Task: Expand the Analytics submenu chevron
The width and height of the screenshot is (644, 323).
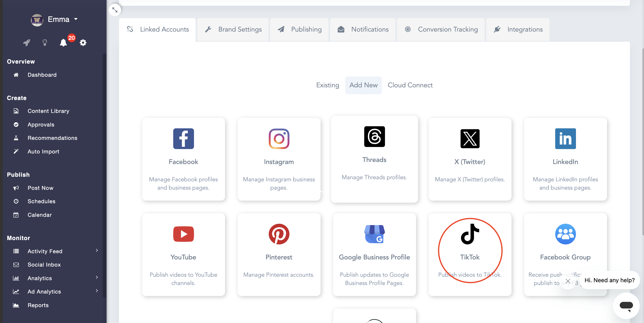Action: pyautogui.click(x=97, y=277)
